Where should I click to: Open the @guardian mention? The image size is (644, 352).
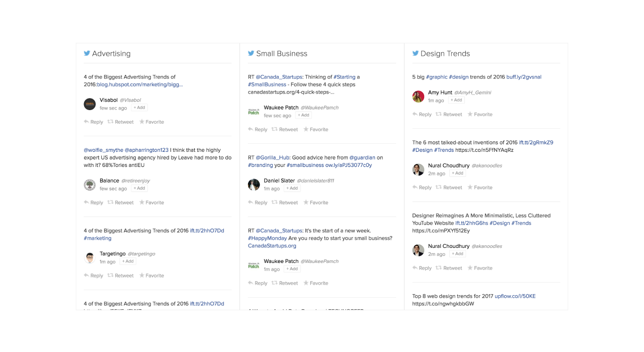(362, 157)
